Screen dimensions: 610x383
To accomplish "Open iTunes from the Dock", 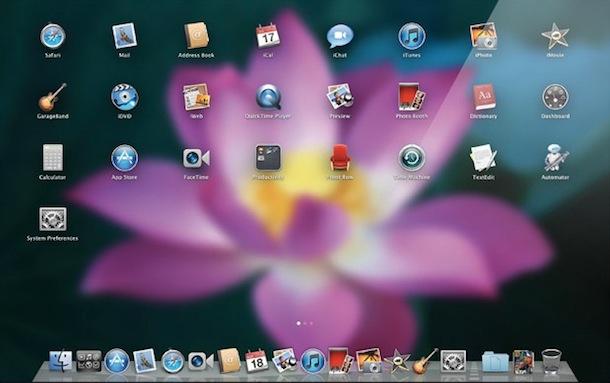I will click(313, 361).
